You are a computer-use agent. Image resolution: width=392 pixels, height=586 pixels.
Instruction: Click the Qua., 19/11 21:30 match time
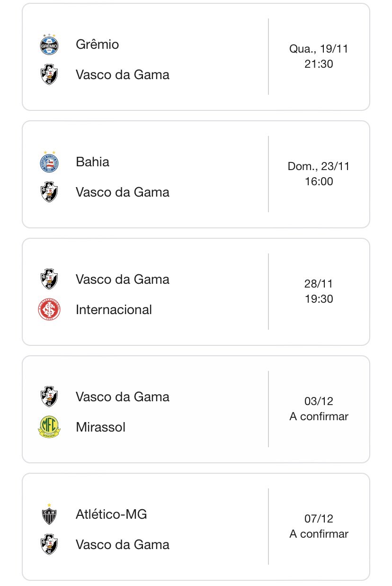point(319,56)
